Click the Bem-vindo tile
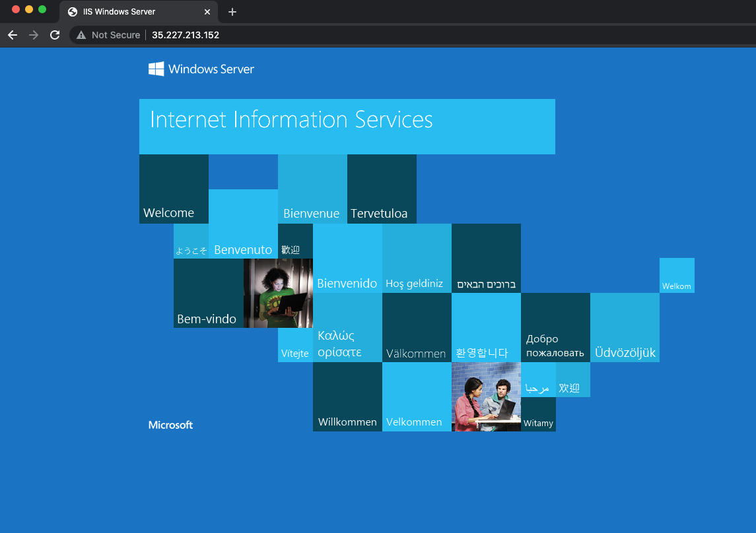 coord(209,294)
